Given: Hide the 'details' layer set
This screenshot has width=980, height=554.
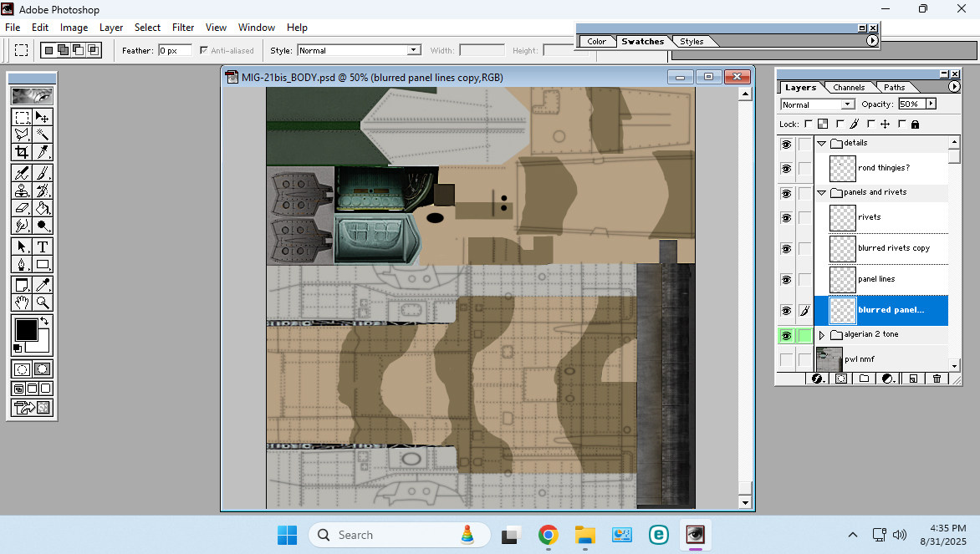Looking at the screenshot, I should point(786,145).
